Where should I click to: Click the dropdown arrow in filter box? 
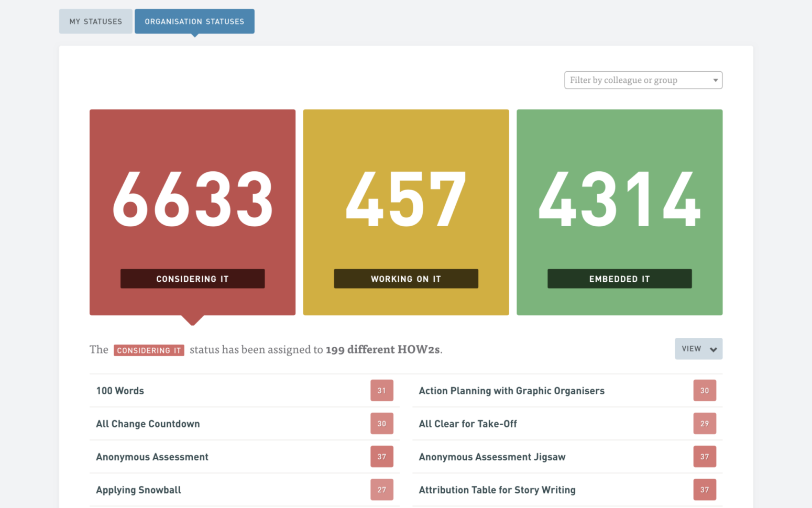click(715, 80)
